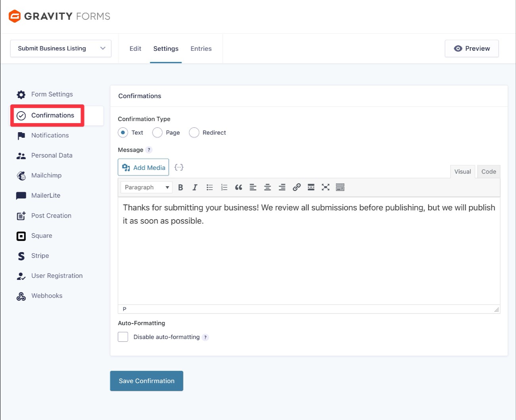Click inside the message text area

point(309,258)
